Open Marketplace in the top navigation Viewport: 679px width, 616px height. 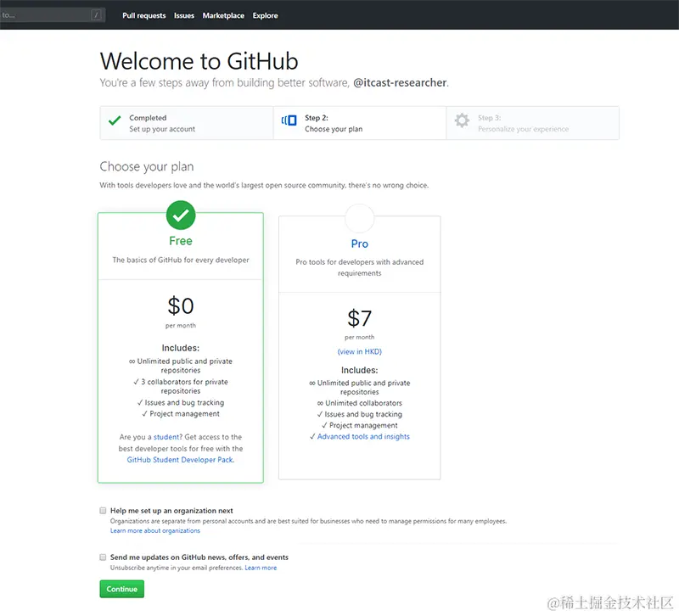point(223,15)
